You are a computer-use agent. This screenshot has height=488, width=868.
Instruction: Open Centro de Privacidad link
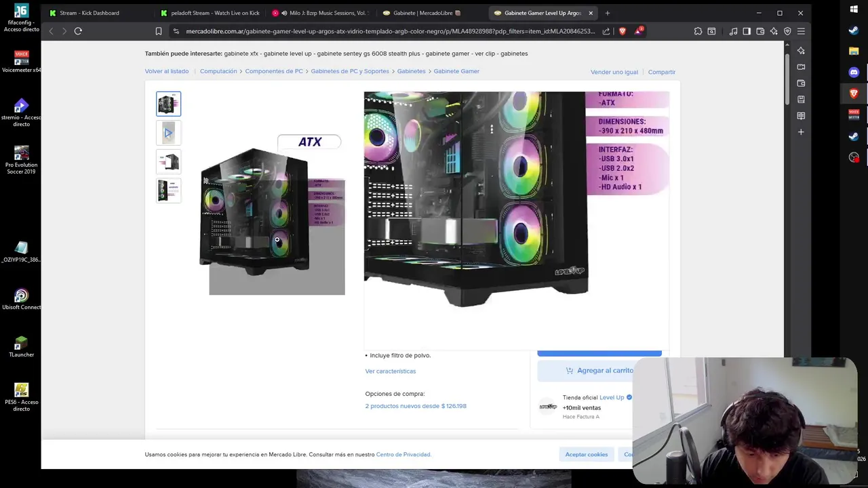(403, 454)
